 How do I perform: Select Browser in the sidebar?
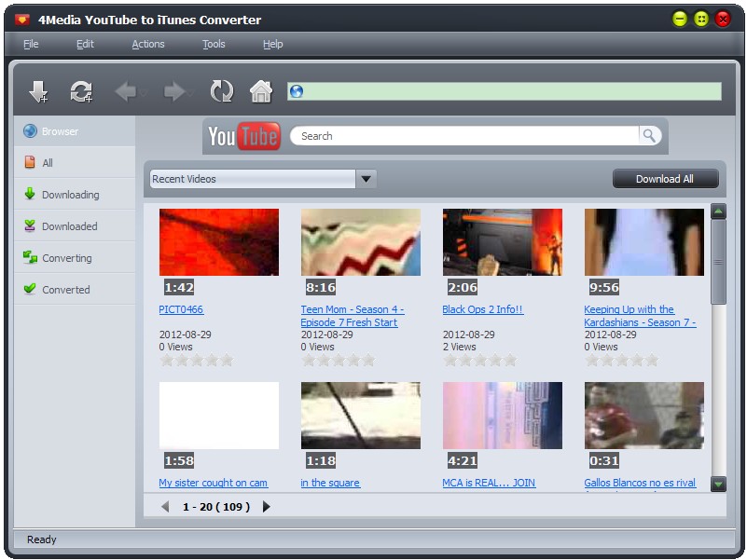pos(75,131)
